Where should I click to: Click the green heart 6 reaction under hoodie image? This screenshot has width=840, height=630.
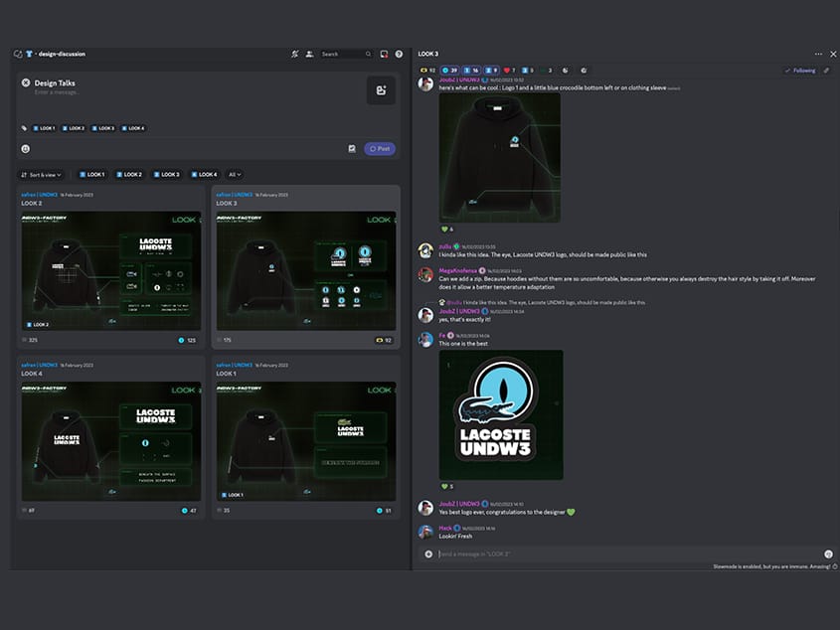446,230
